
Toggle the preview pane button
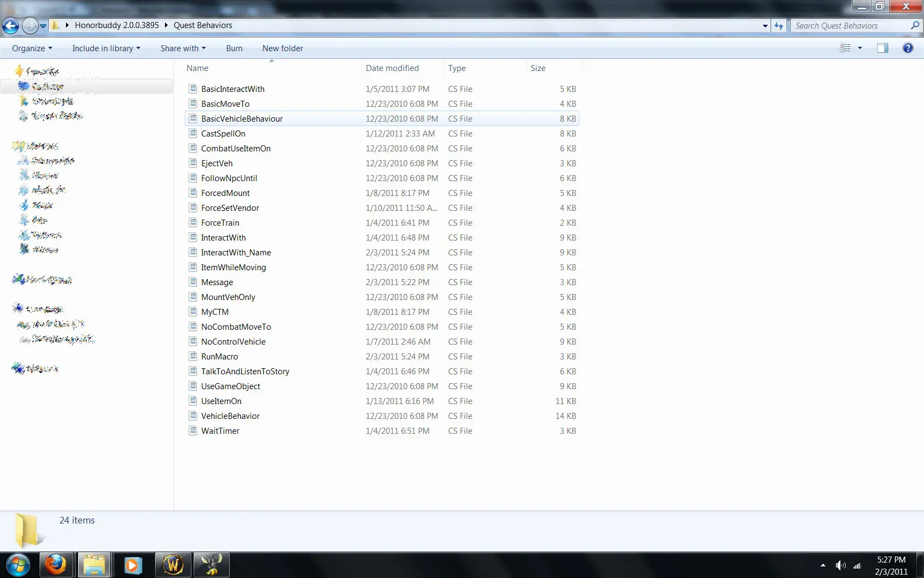point(882,48)
